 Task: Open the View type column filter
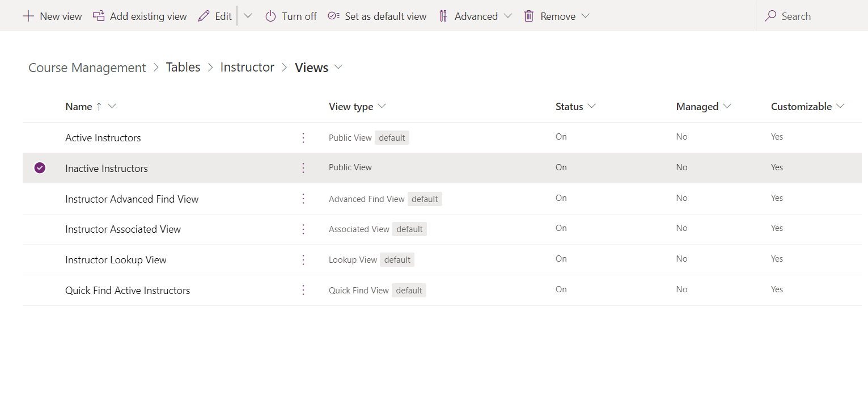382,107
